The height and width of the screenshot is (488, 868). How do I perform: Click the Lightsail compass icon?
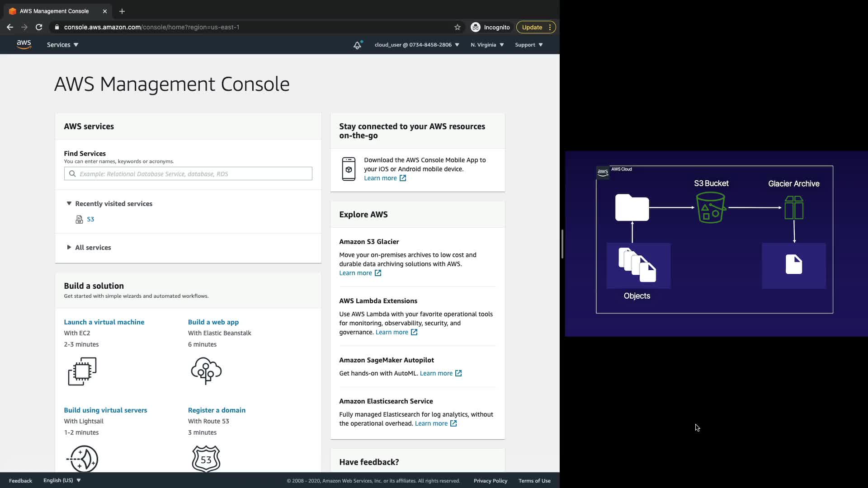coord(83,459)
